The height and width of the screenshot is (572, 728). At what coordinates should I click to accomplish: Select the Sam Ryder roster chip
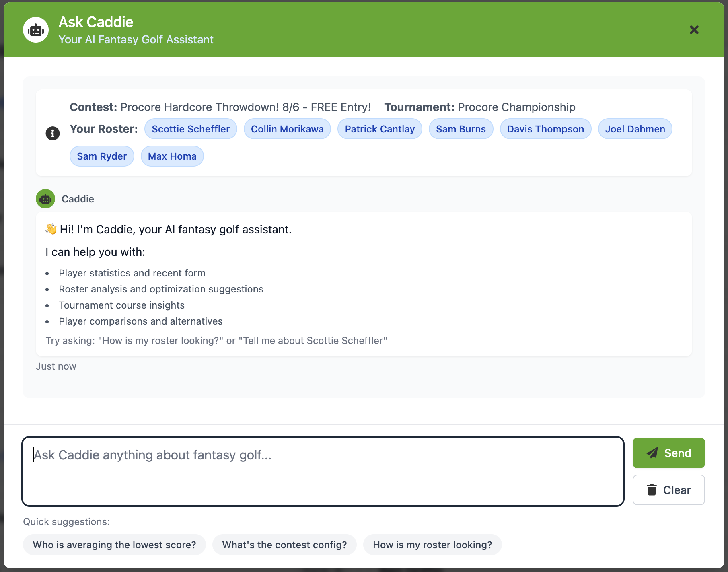point(102,156)
